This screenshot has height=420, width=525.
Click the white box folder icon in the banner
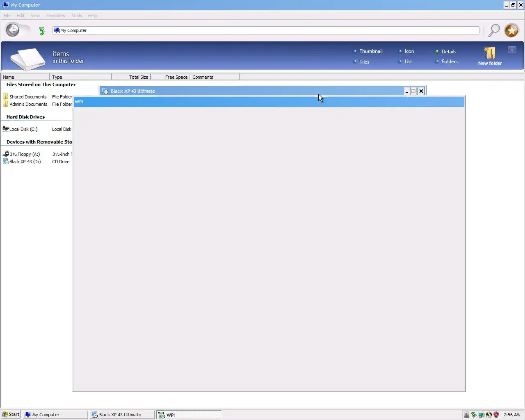(x=28, y=59)
